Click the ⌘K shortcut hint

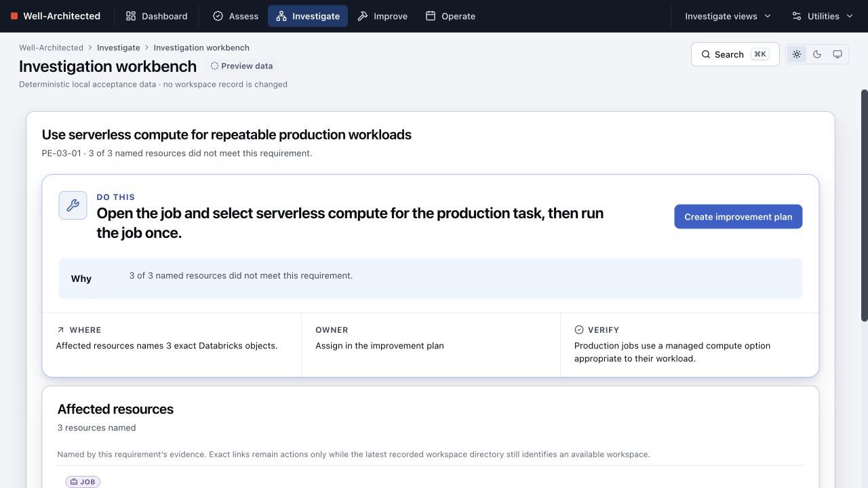click(x=760, y=54)
